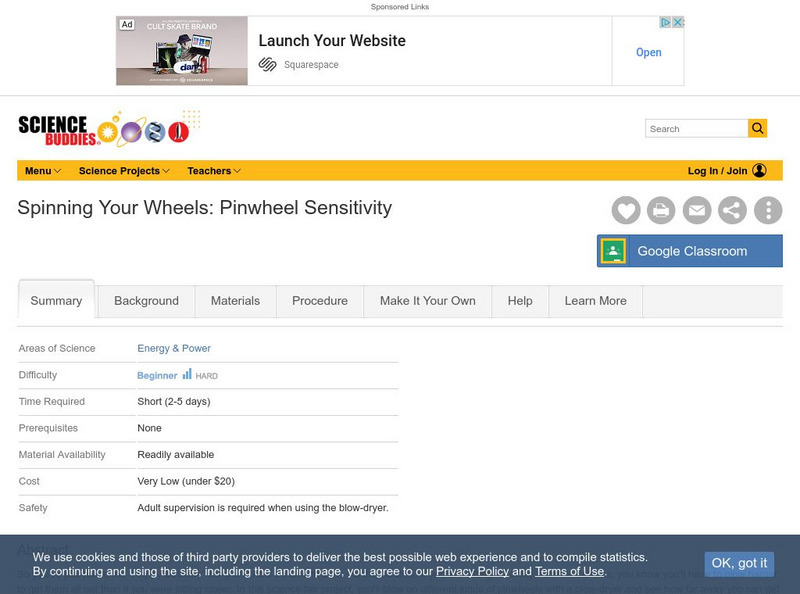Close the ad with the X icon
The height and width of the screenshot is (594, 800).
(x=678, y=22)
